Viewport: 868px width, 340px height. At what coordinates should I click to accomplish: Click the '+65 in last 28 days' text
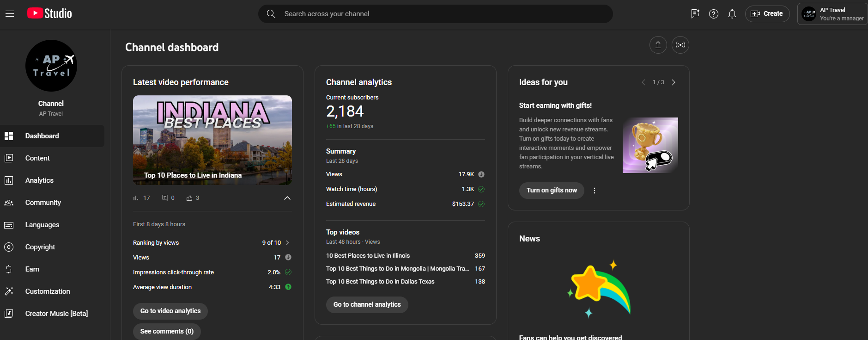click(350, 126)
